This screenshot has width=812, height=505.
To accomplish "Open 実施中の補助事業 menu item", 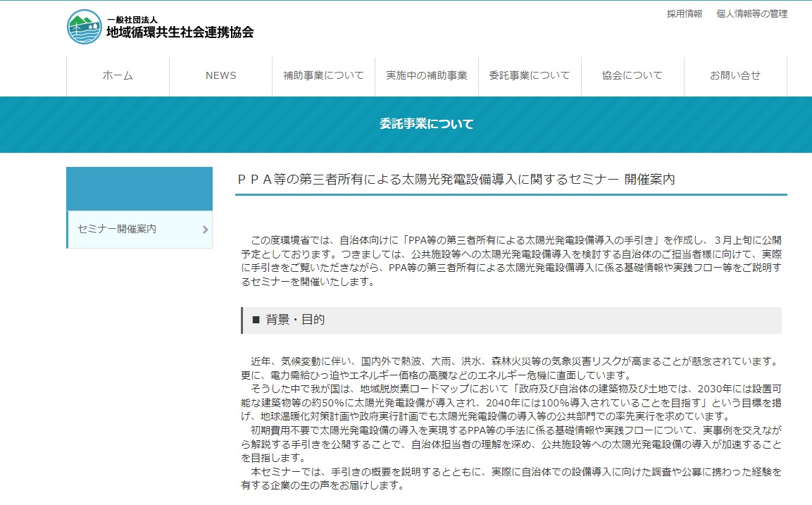I will point(427,75).
